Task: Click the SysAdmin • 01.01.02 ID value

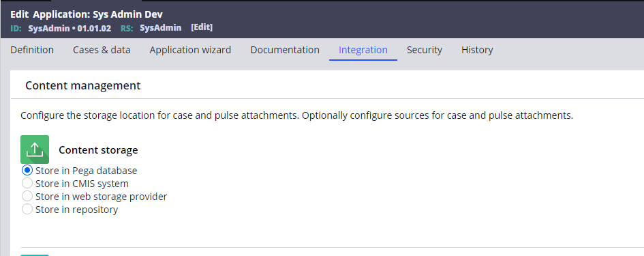Action: (x=70, y=29)
